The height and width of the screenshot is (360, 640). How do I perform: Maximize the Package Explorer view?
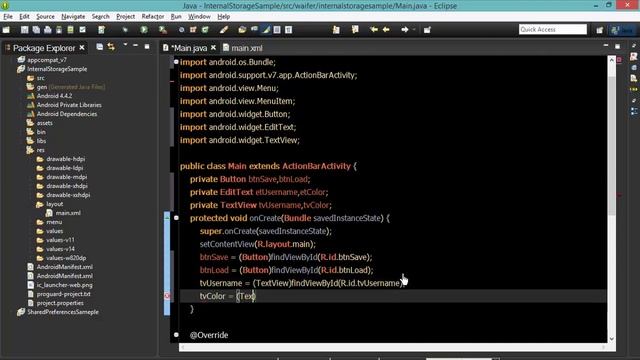[x=147, y=47]
